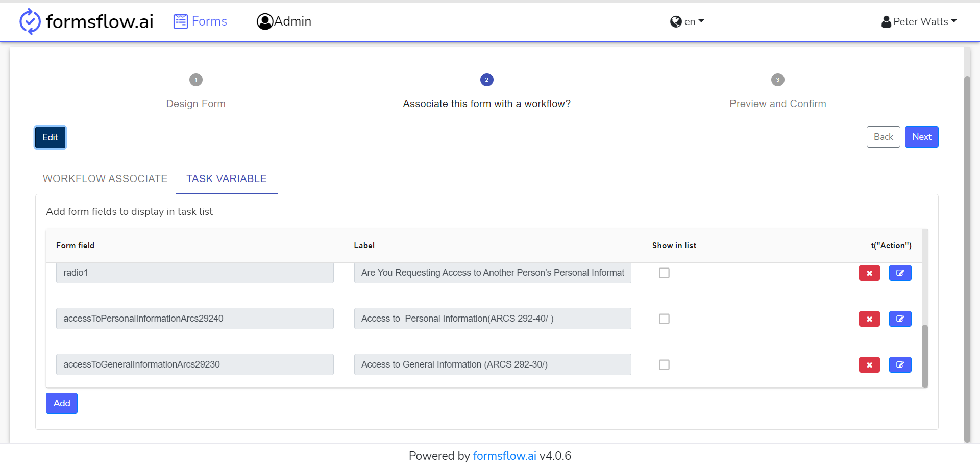This screenshot has height=463, width=980.
Task: Tick Show in list for radio1
Action: tap(664, 273)
